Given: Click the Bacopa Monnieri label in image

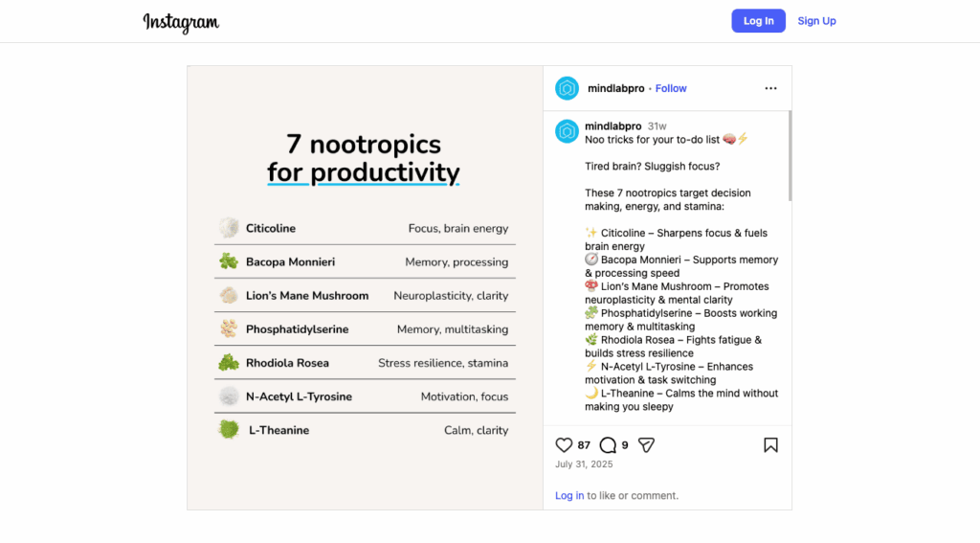Looking at the screenshot, I should tap(291, 262).
